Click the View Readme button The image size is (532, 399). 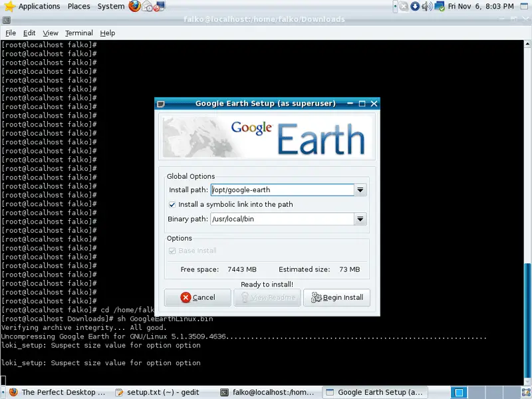click(x=267, y=297)
